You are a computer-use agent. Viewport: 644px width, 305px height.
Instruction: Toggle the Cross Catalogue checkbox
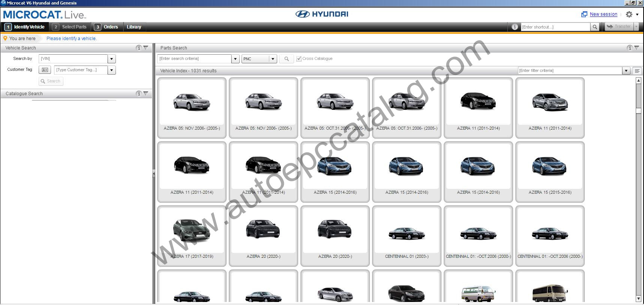pos(299,59)
